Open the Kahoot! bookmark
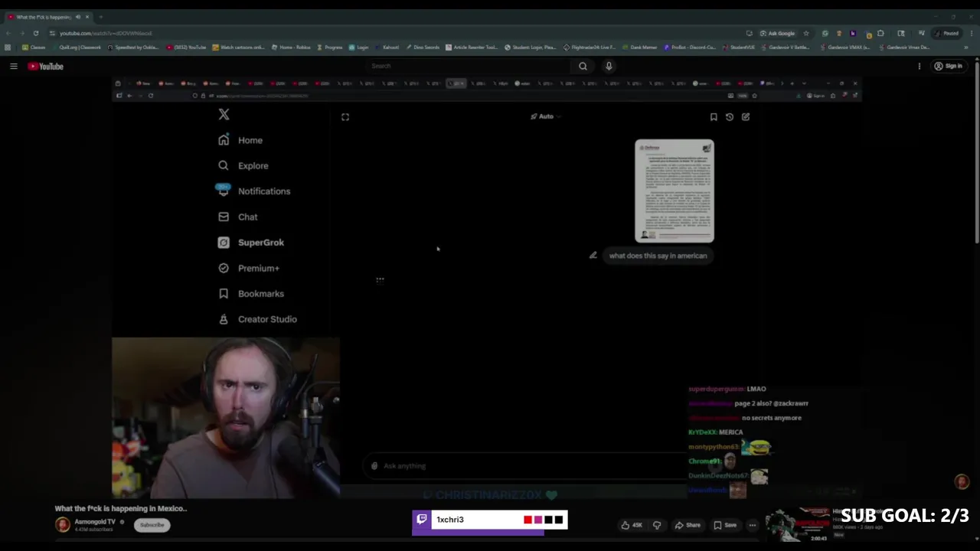 (387, 47)
